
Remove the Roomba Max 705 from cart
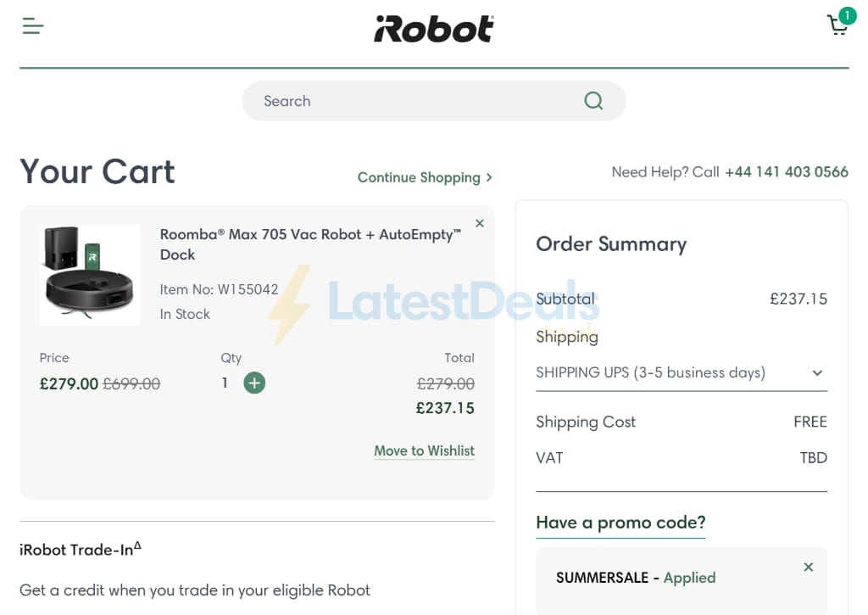tap(480, 223)
